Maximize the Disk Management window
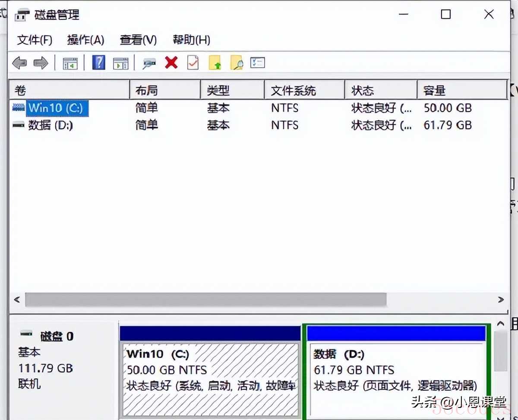Screen dimensions: 518x420 pyautogui.click(x=446, y=14)
